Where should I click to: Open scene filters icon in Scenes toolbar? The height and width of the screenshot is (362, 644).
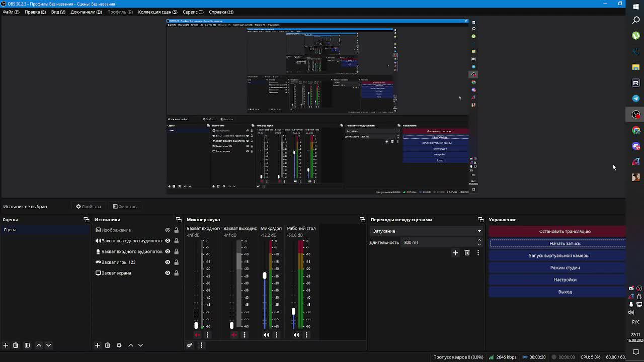(x=27, y=345)
